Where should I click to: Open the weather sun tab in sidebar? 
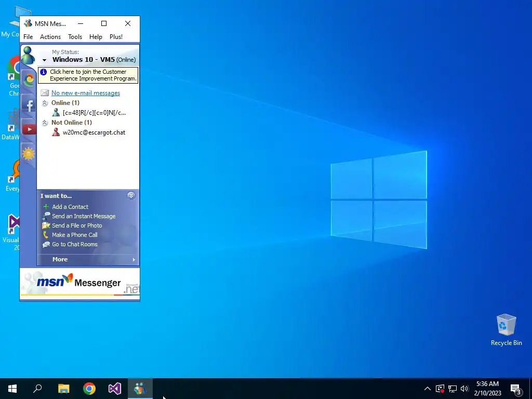pyautogui.click(x=29, y=154)
